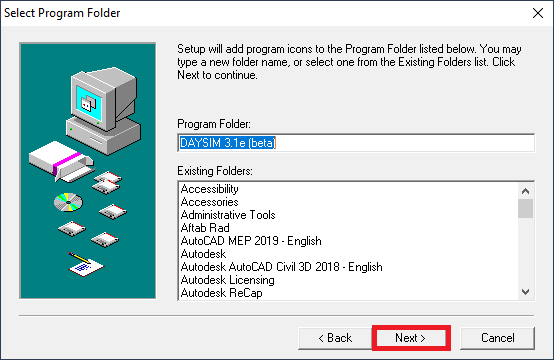Viewport: 554px width, 360px height.
Task: Click the CD disc icon in the setup graphic
Action: (68, 202)
